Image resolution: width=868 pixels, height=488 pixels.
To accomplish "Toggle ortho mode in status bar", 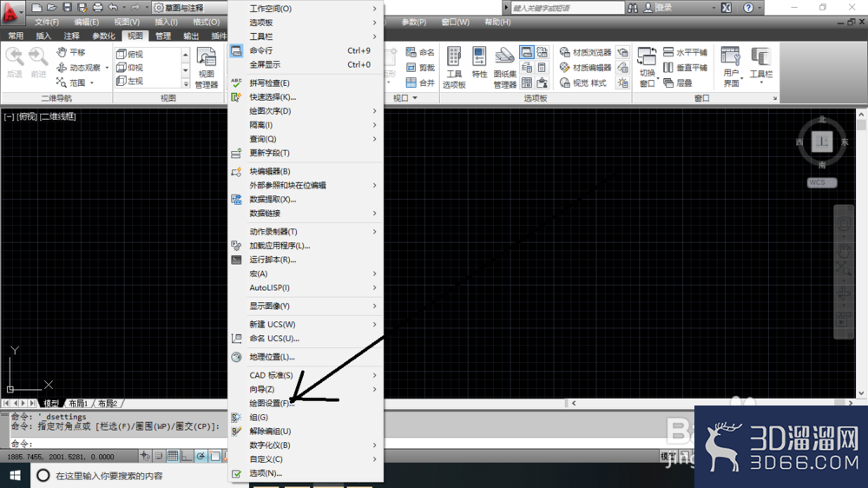I will tap(187, 457).
